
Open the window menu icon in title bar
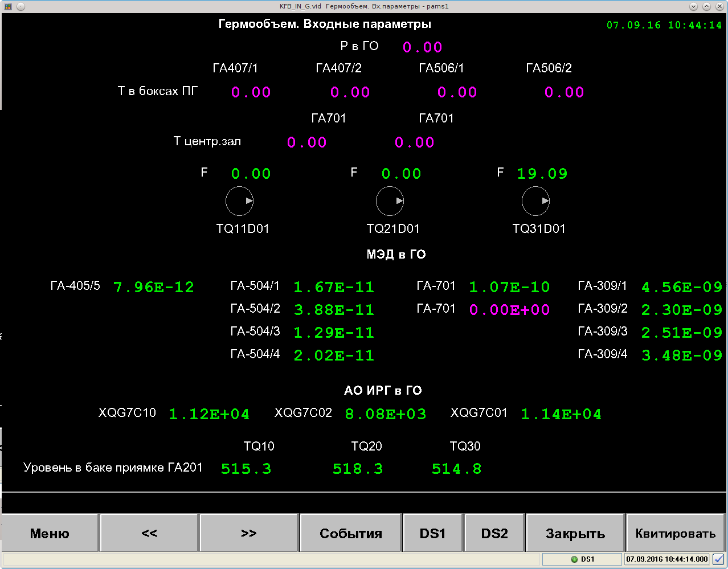tap(8, 6)
